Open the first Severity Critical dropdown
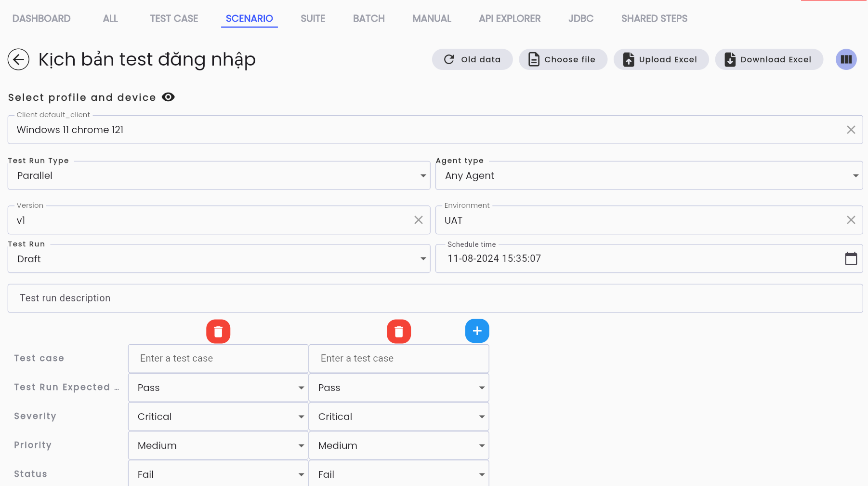The width and height of the screenshot is (868, 486). tap(218, 417)
